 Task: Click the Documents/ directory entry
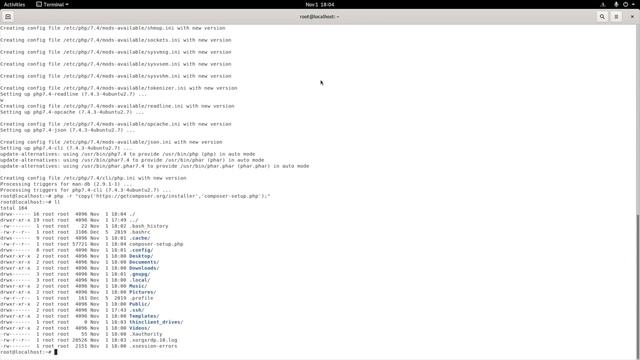pyautogui.click(x=144, y=262)
